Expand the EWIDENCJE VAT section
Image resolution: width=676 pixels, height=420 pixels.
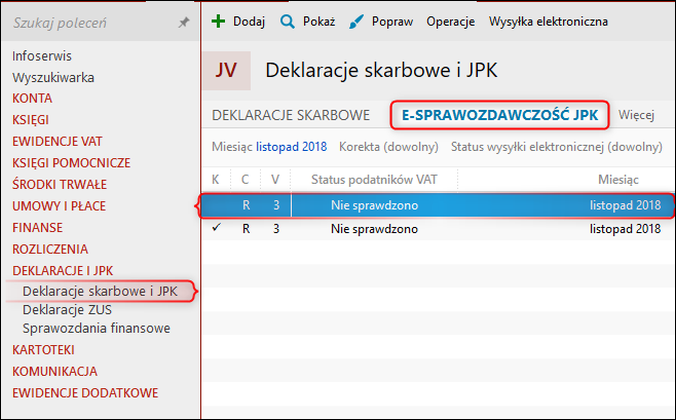(57, 141)
